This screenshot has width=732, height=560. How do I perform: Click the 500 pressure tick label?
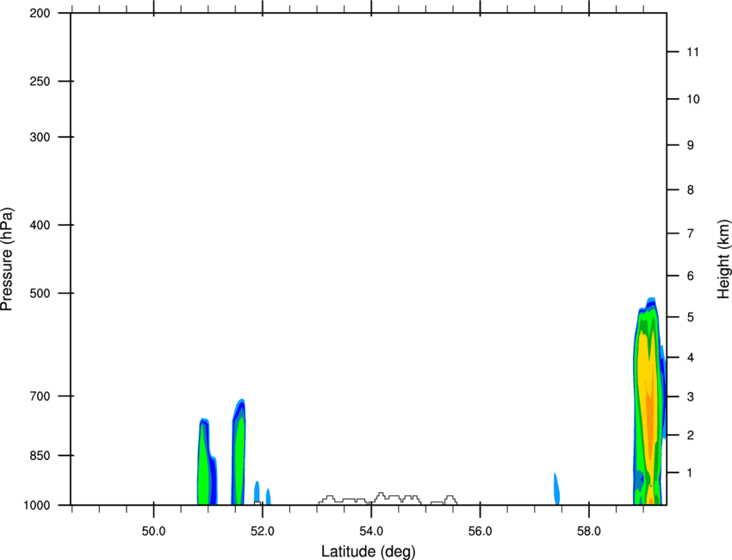point(40,293)
